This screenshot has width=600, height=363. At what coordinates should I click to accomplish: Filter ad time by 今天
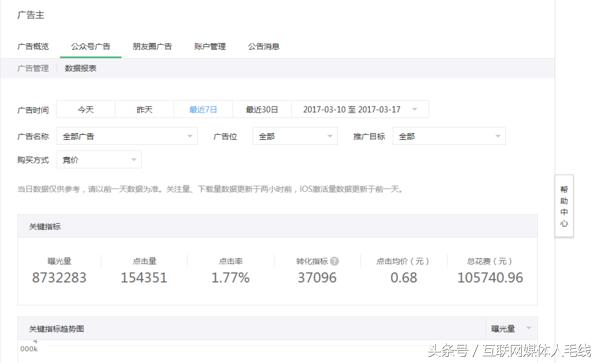click(86, 109)
